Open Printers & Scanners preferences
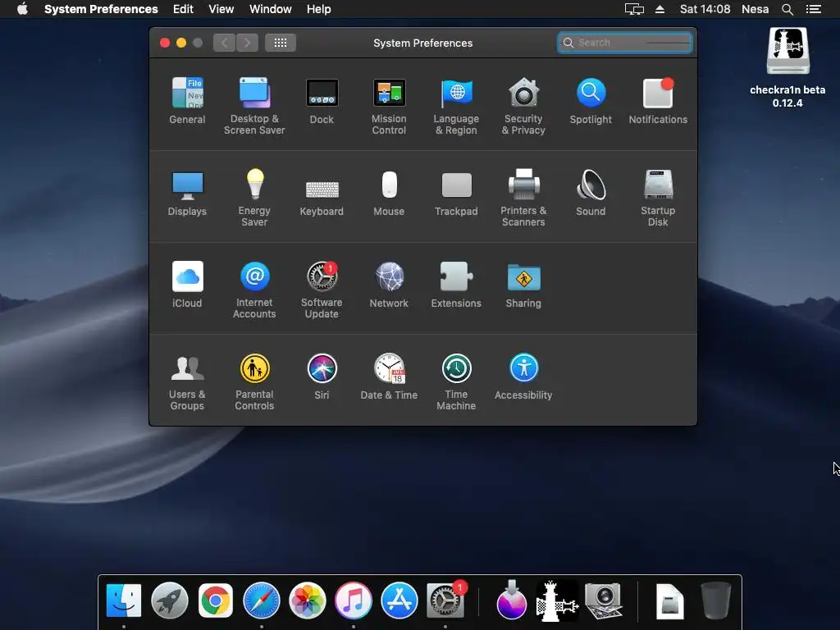 tap(523, 199)
